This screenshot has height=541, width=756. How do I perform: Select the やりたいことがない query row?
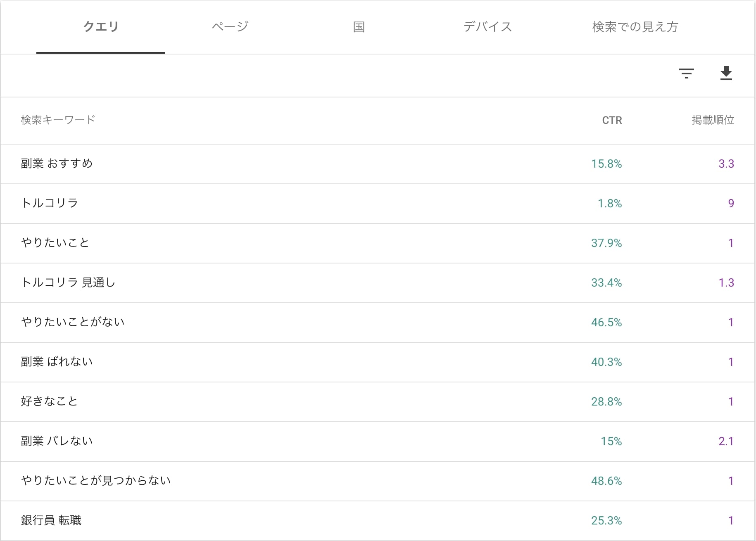73,322
